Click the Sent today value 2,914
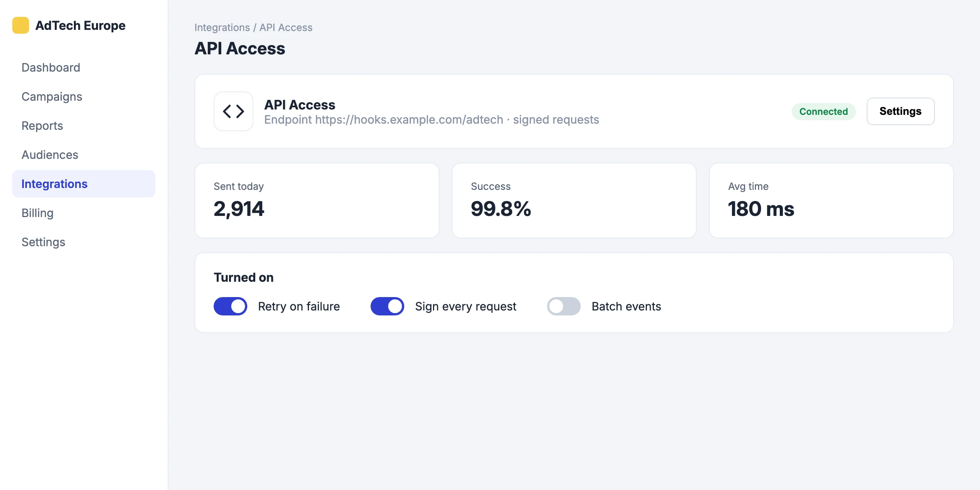This screenshot has width=980, height=490. [239, 209]
